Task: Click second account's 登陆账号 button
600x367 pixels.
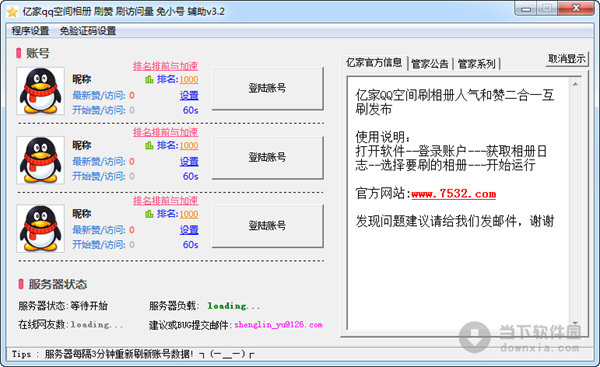Action: coord(267,157)
